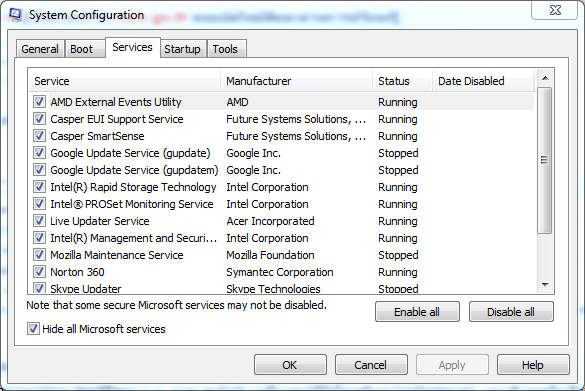585x391 pixels.
Task: Select Mozilla Maintenance Service name
Action: point(117,255)
